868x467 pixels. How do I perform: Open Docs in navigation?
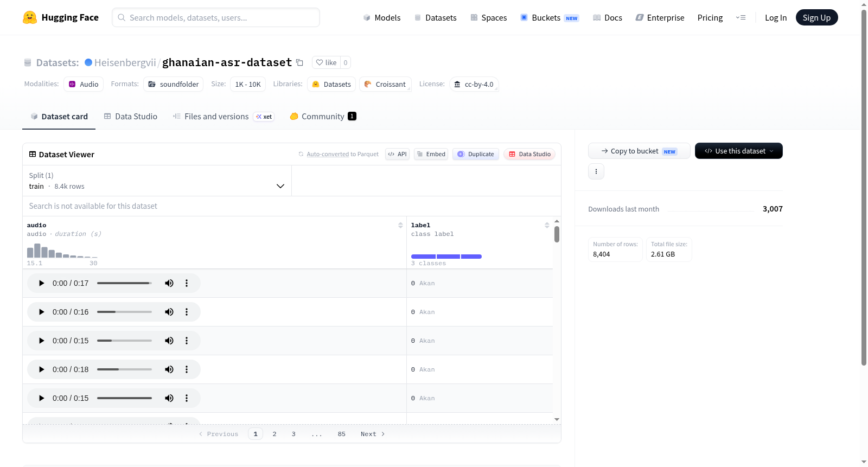point(608,18)
